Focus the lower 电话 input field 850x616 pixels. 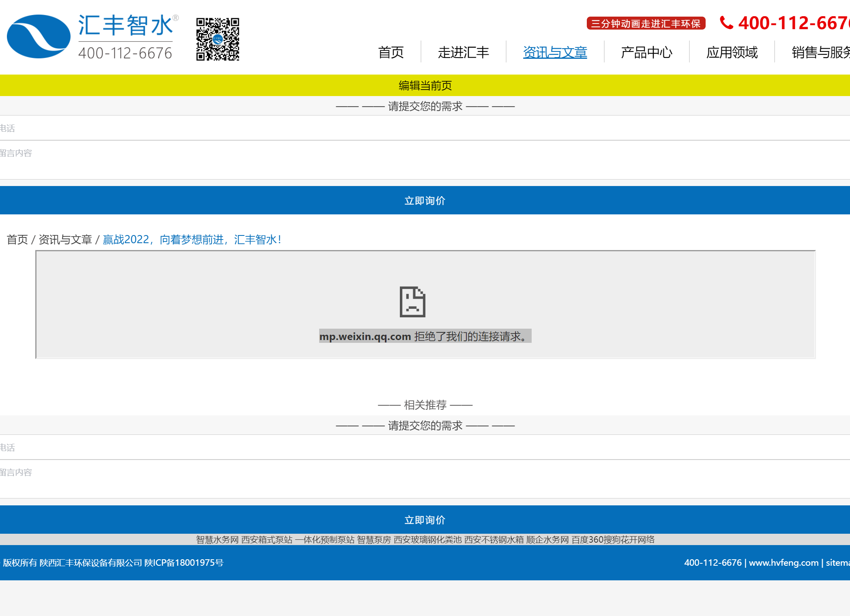425,447
